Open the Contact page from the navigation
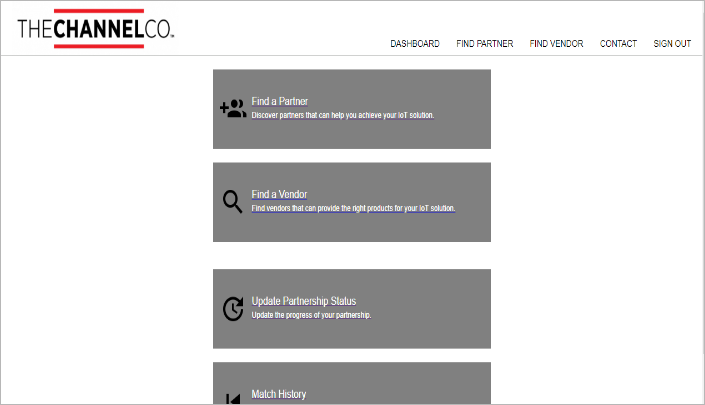Viewport: 705px width, 405px height. pos(618,44)
